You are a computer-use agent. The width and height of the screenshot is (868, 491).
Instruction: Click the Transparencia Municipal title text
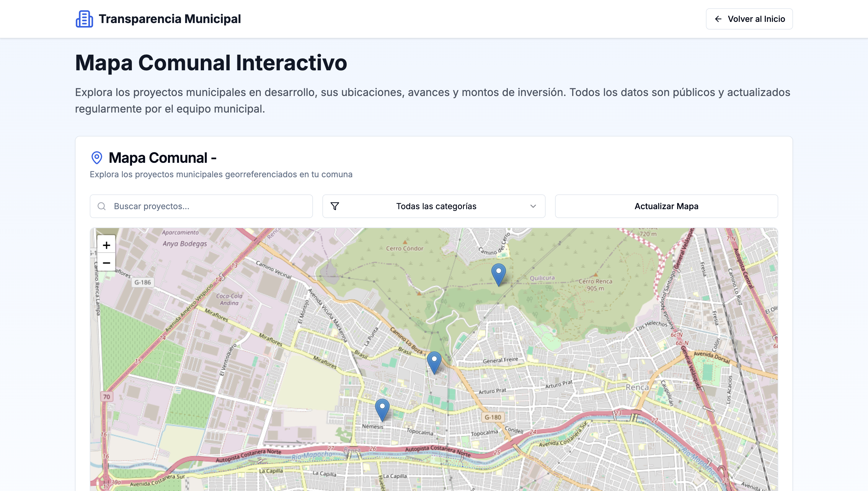[x=169, y=19]
